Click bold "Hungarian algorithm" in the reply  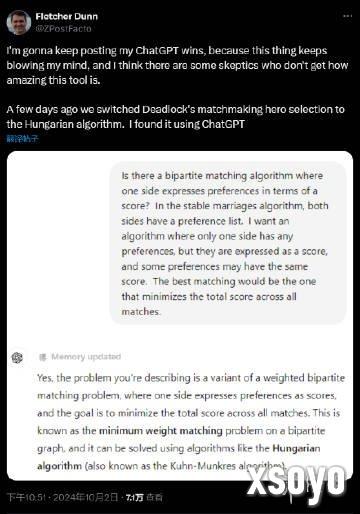coord(179,457)
